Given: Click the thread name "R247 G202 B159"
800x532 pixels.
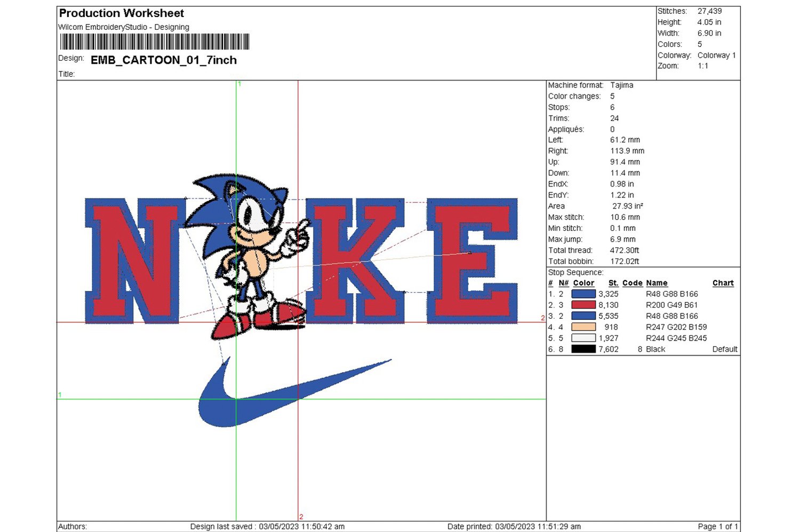Looking at the screenshot, I should (x=676, y=327).
